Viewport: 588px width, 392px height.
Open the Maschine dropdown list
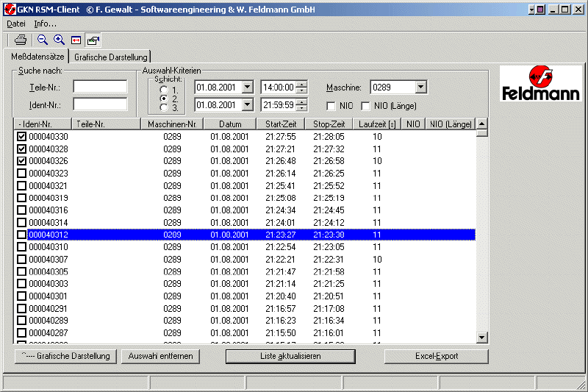click(420, 88)
